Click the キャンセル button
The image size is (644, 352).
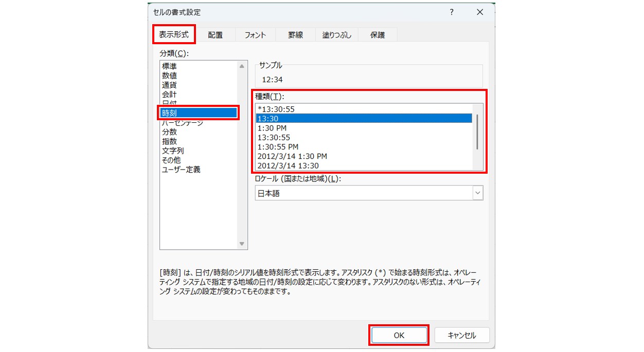pyautogui.click(x=462, y=335)
